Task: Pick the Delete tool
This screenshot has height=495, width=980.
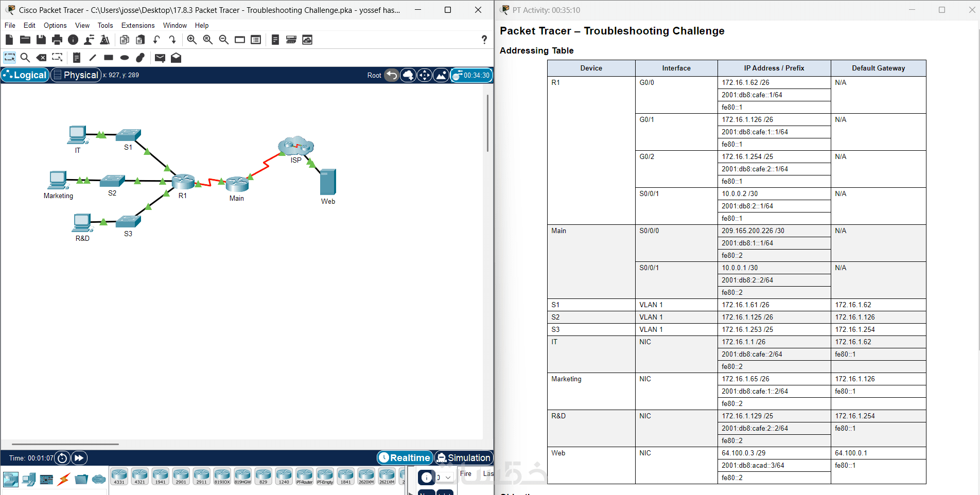Action: click(x=41, y=58)
